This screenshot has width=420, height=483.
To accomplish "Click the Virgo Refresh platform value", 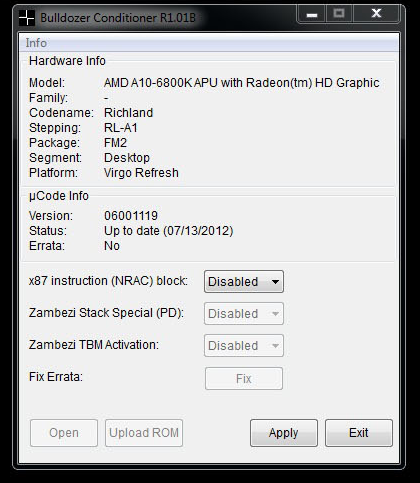I will (x=141, y=173).
